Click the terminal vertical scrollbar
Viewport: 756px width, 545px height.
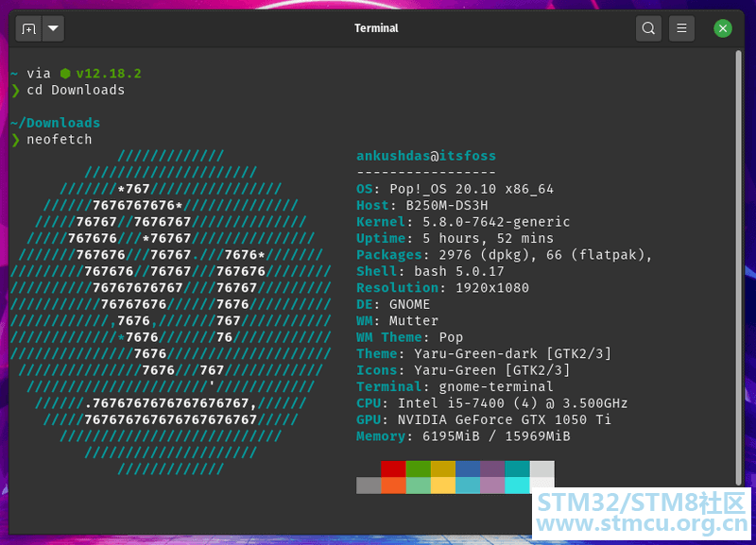click(x=738, y=267)
